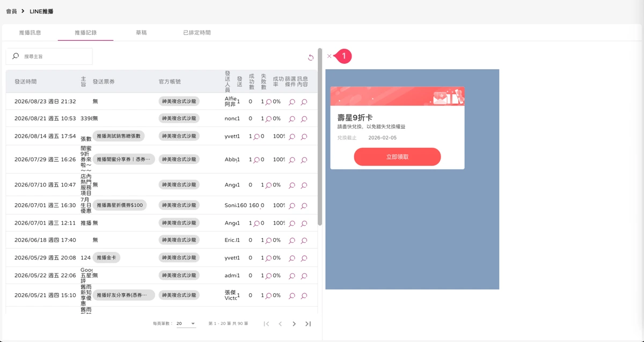Click the 推播好友分享券 coupon chip

pos(124,295)
